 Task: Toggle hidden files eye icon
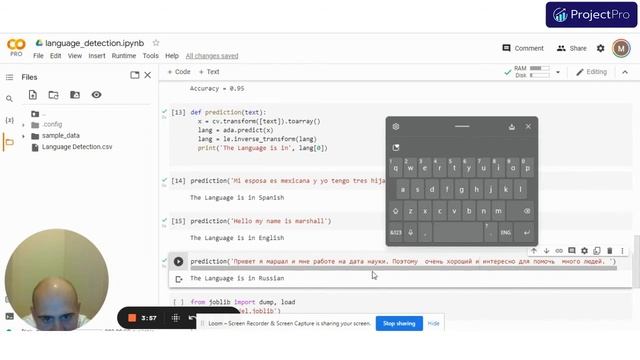[96, 95]
